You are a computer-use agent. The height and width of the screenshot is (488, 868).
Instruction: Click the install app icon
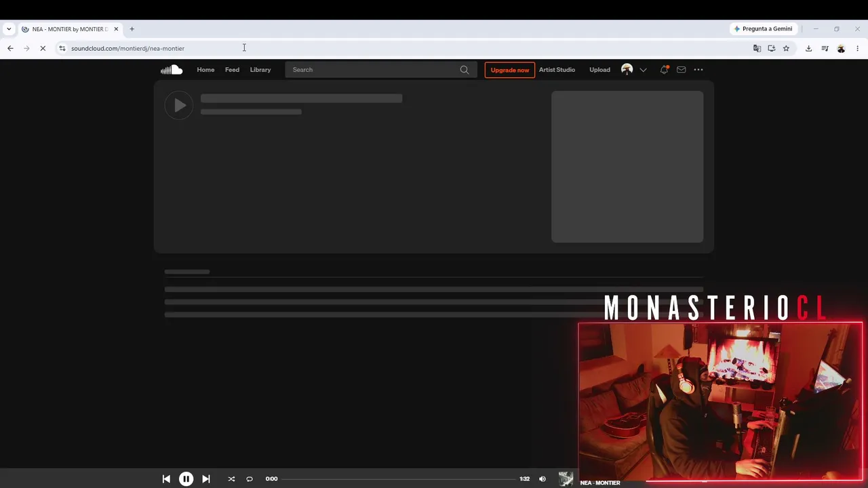772,48
